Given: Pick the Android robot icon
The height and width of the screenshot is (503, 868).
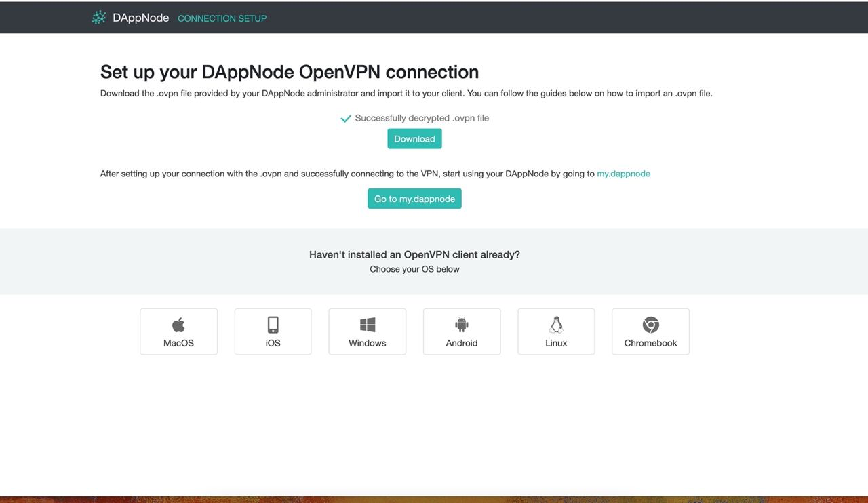Looking at the screenshot, I should pyautogui.click(x=462, y=325).
